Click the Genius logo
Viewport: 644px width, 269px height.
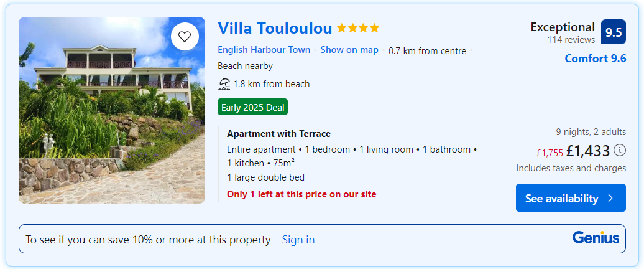tap(596, 238)
